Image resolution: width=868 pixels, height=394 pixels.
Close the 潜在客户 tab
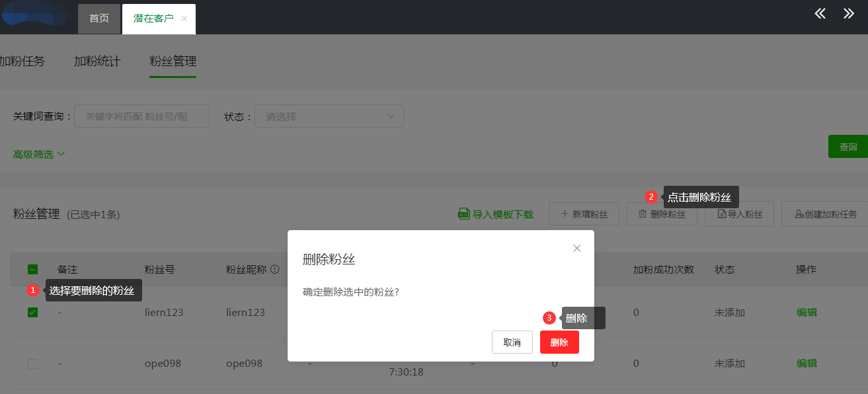pos(184,19)
